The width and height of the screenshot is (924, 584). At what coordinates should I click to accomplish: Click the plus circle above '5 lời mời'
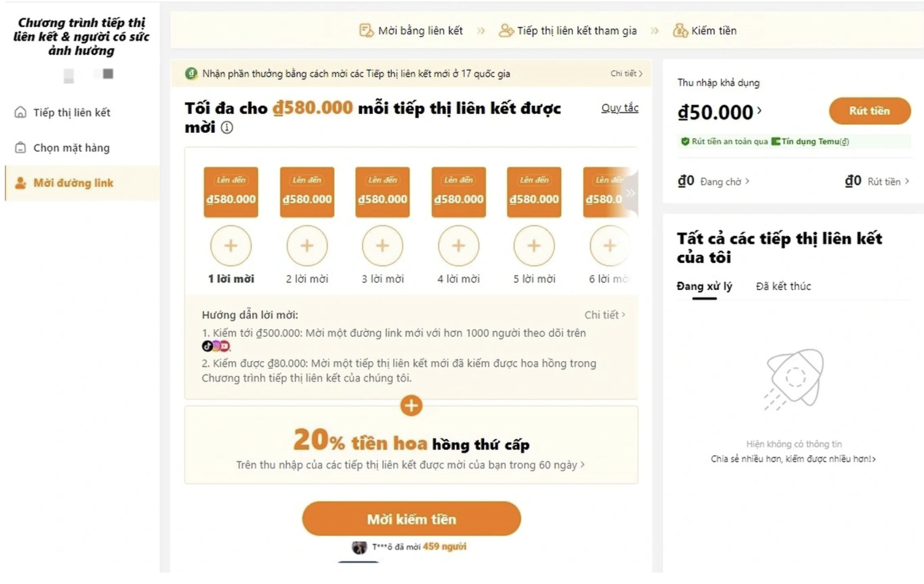534,246
